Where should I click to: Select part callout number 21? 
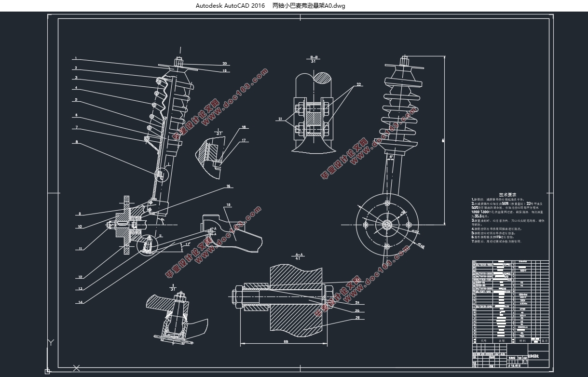[281, 119]
